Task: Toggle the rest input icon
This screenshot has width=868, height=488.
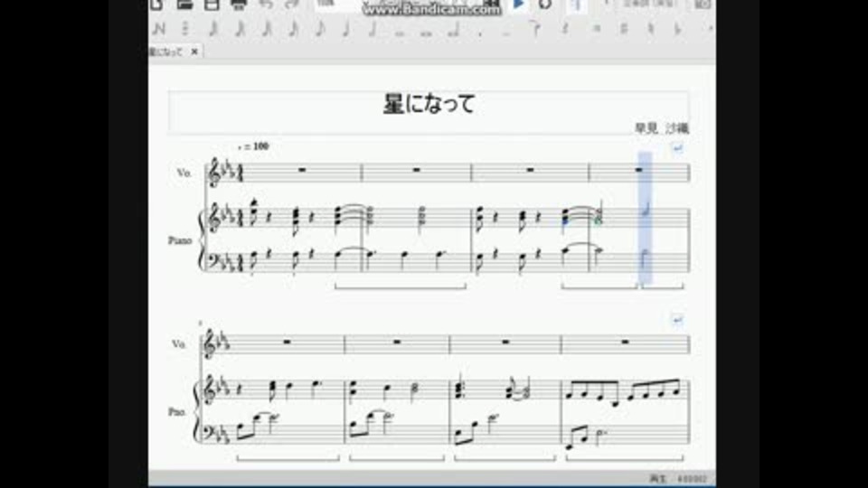Action: (565, 29)
